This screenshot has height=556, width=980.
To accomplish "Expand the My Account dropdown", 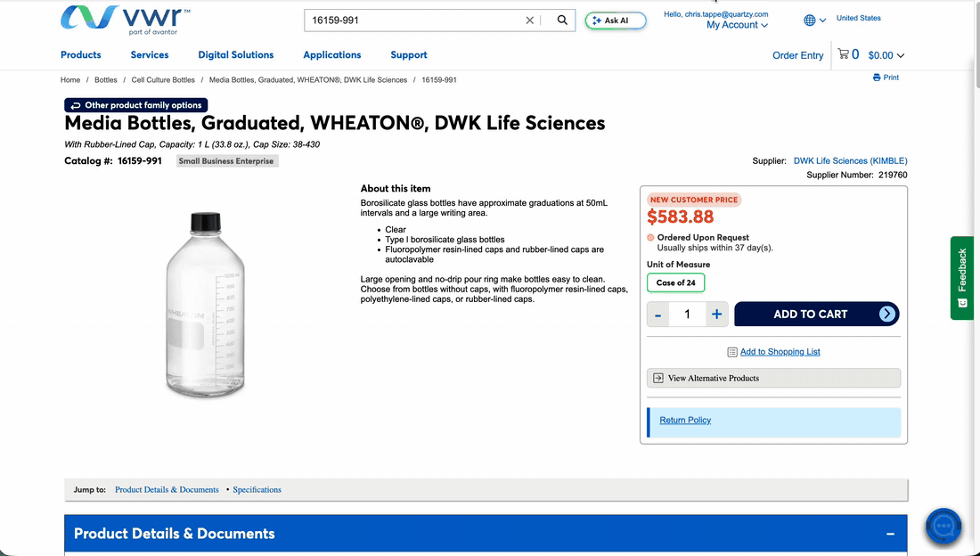I will tap(737, 25).
